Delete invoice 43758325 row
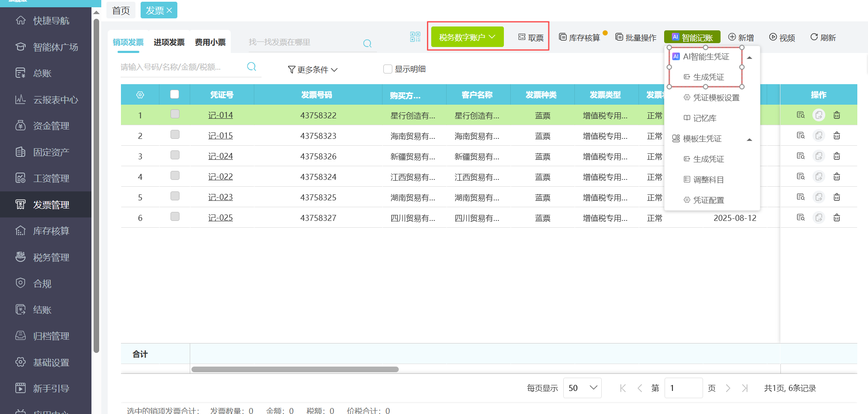 click(x=837, y=197)
